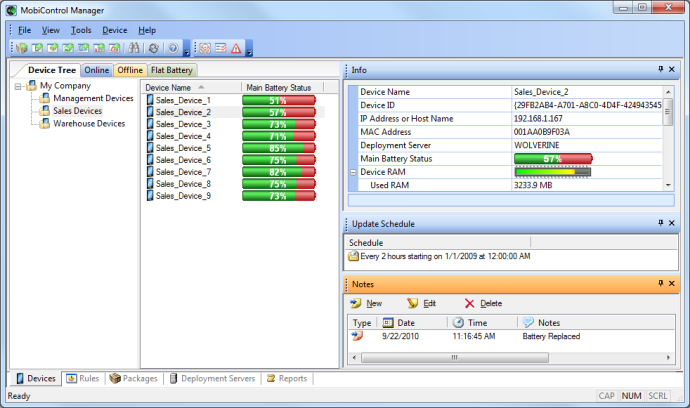Click New note button
This screenshot has height=408, width=690.
[x=366, y=303]
